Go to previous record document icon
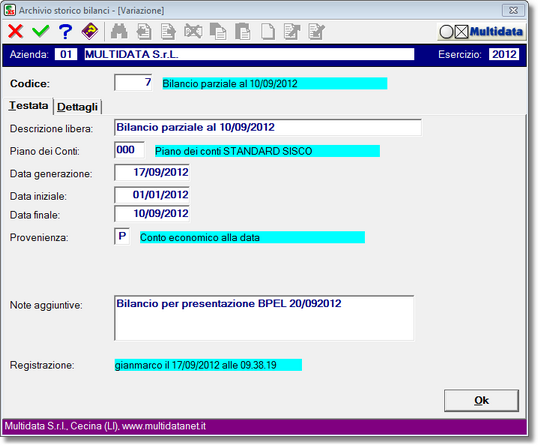Image resolution: width=538 pixels, height=446 pixels. (144, 32)
